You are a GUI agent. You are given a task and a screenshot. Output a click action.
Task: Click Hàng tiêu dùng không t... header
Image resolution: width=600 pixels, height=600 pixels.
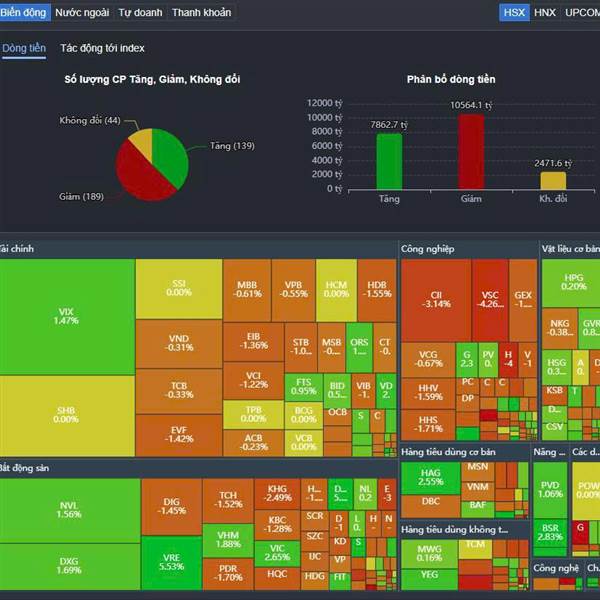[x=464, y=530]
